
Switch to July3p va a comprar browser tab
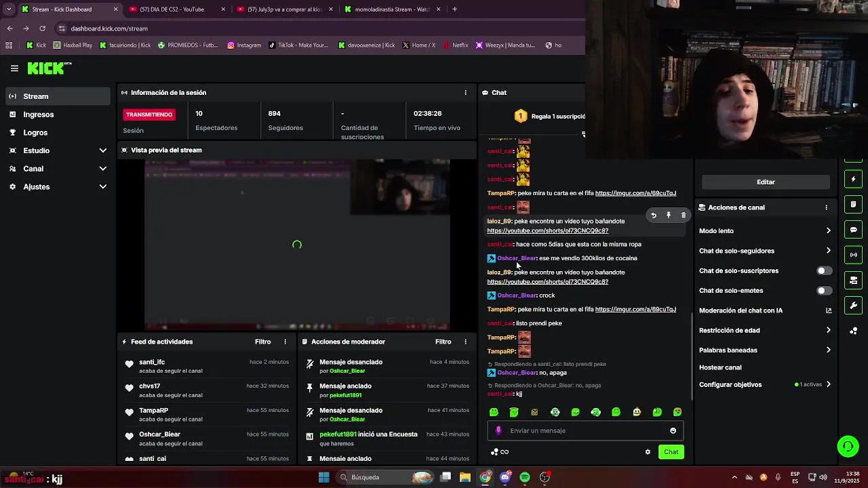click(284, 9)
